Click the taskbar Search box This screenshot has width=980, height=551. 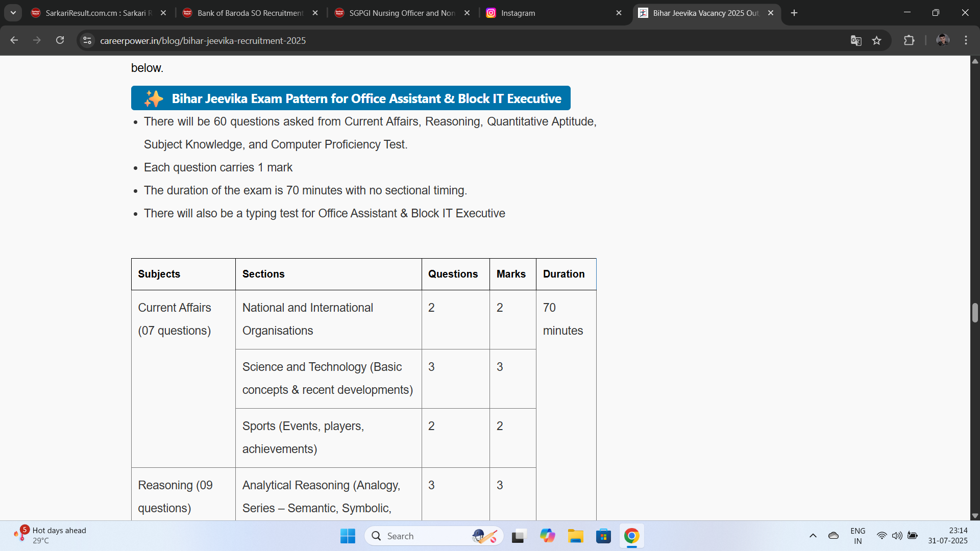(434, 536)
